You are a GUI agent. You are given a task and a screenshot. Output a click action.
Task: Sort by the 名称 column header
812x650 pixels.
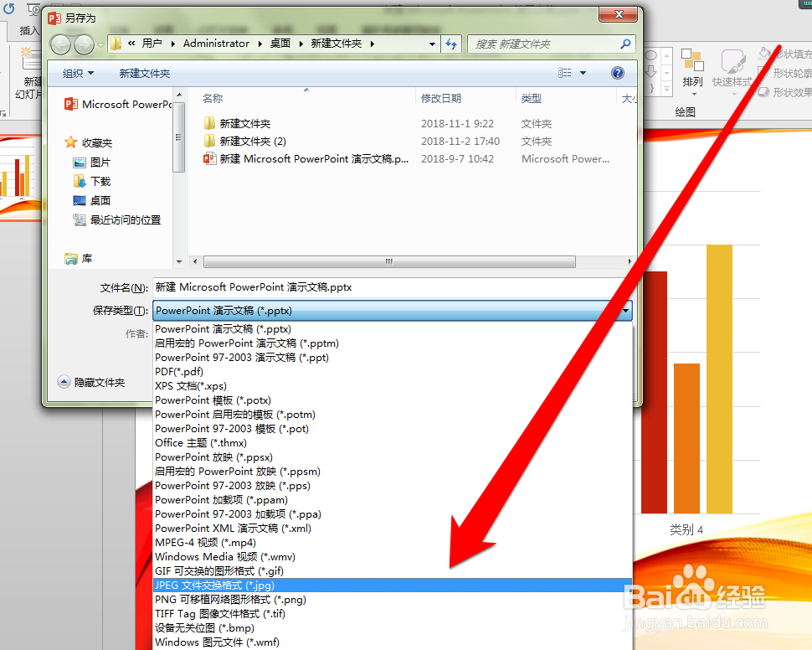tap(213, 98)
